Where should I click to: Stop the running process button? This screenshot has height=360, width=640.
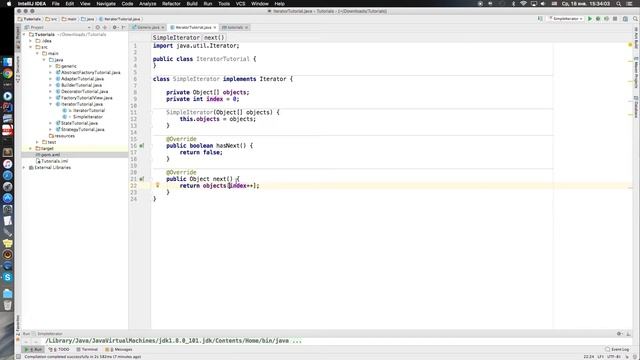(615, 19)
